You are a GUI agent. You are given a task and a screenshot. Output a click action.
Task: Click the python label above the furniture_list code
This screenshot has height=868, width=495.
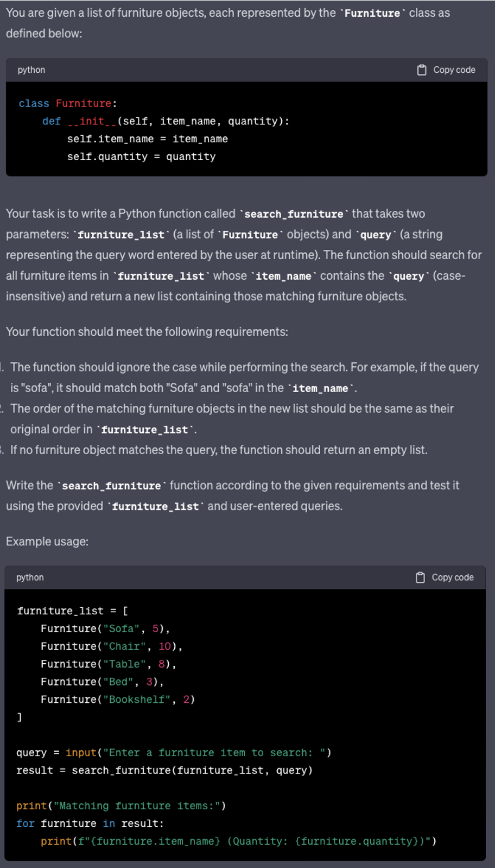[30, 577]
